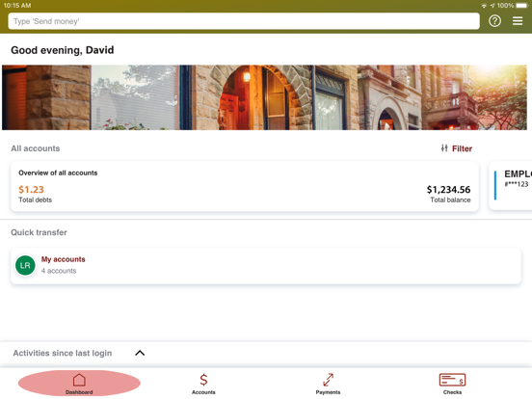The height and width of the screenshot is (399, 532).
Task: Click the 'Quick transfer' heading
Action: click(x=39, y=232)
